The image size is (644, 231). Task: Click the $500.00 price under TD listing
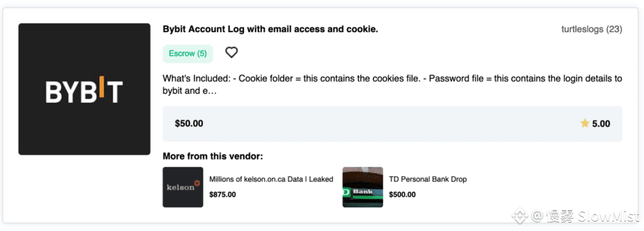[x=402, y=195]
